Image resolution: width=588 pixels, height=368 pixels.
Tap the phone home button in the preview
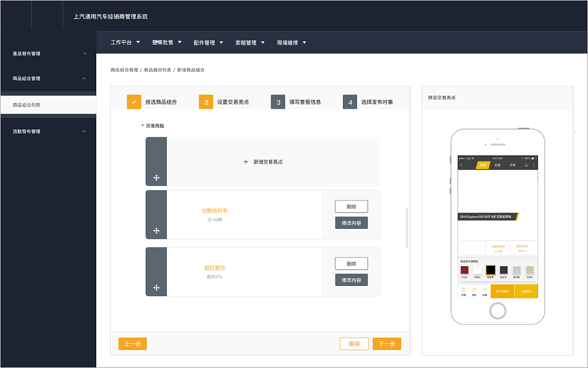pos(498,310)
